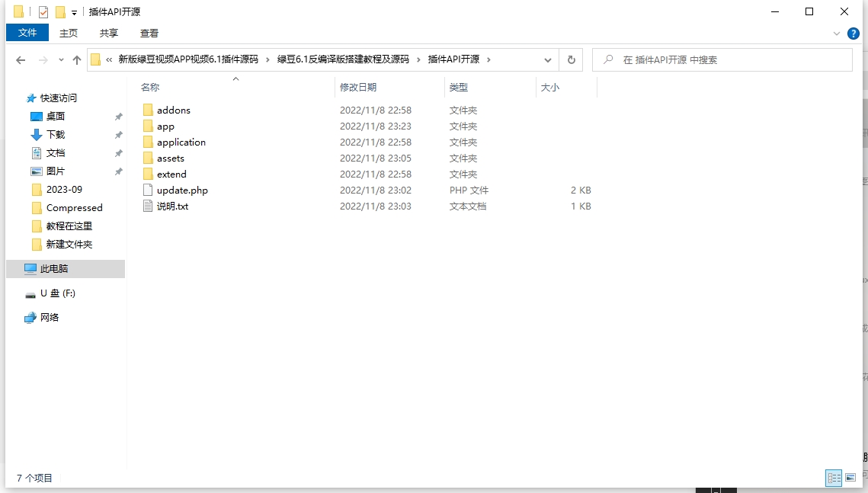868x493 pixels.
Task: Select the 说明.txt text document
Action: (x=172, y=206)
